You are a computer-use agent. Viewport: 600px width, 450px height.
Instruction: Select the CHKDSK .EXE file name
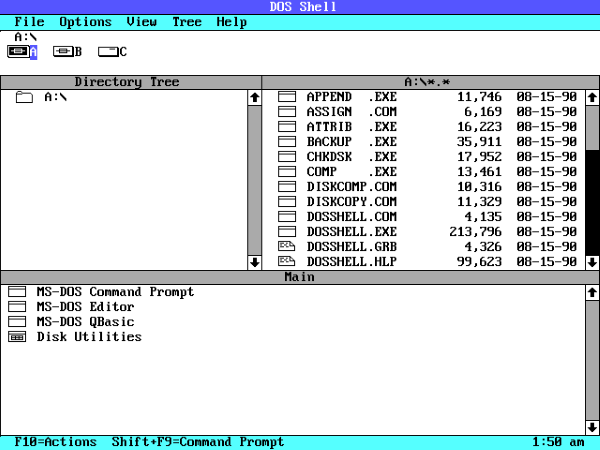click(352, 157)
